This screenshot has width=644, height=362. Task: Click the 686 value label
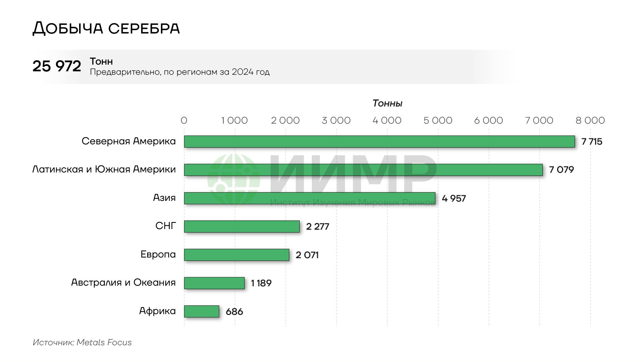(x=234, y=312)
